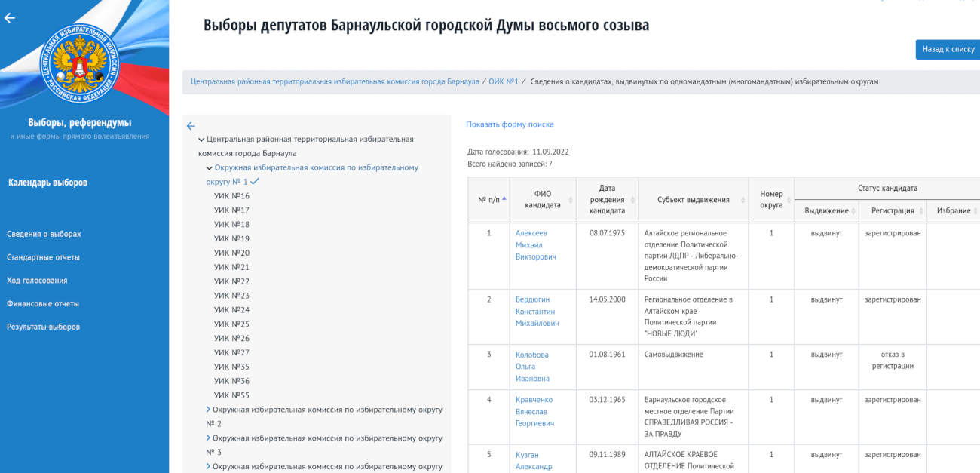Image resolution: width=980 pixels, height=473 pixels.
Task: Open Финансовые отчеты in the sidebar
Action: pos(42,303)
